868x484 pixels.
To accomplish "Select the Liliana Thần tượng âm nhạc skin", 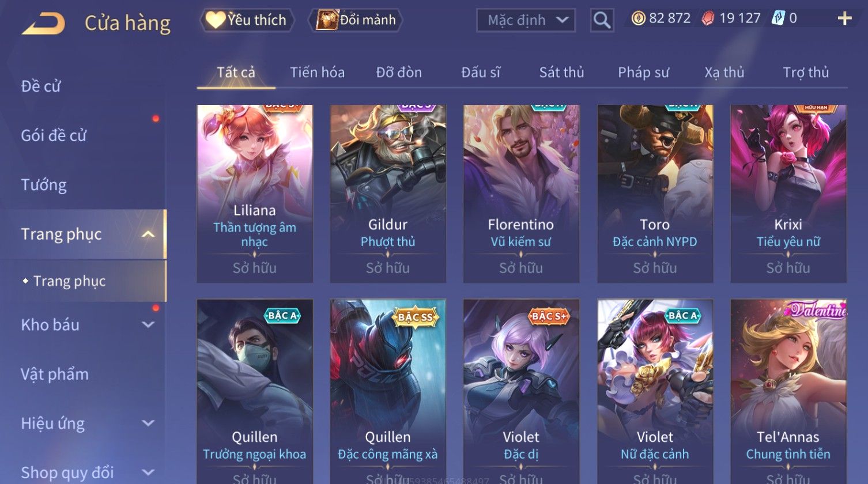I will coord(255,194).
